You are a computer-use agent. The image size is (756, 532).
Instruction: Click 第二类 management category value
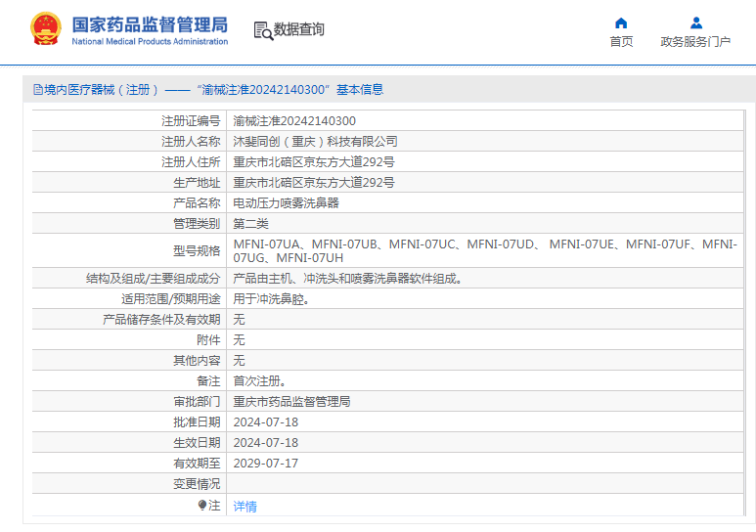(x=250, y=223)
